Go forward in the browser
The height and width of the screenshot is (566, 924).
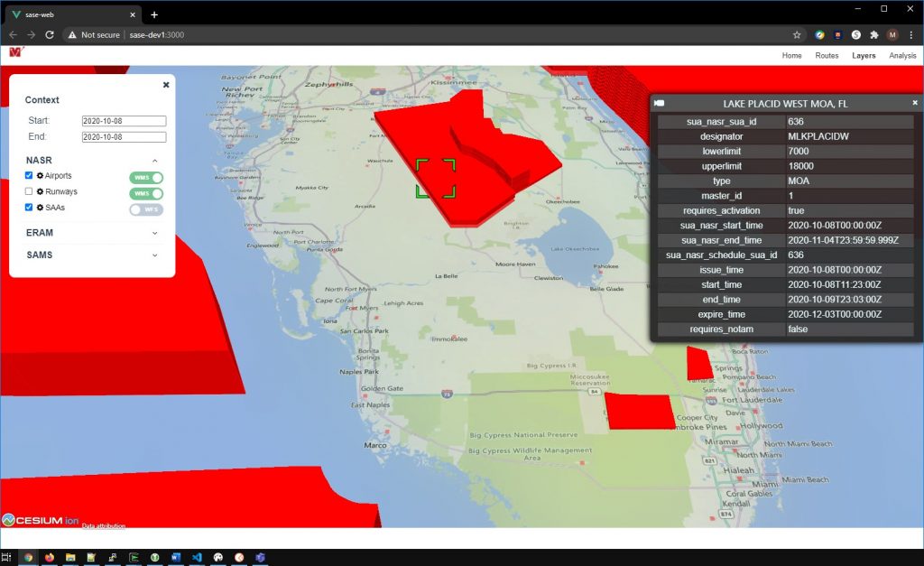pos(32,35)
